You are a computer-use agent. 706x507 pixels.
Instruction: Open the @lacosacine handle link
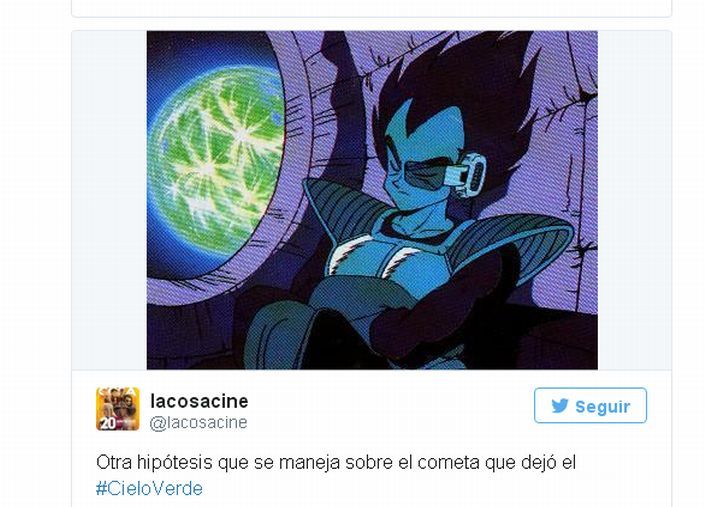(x=199, y=422)
